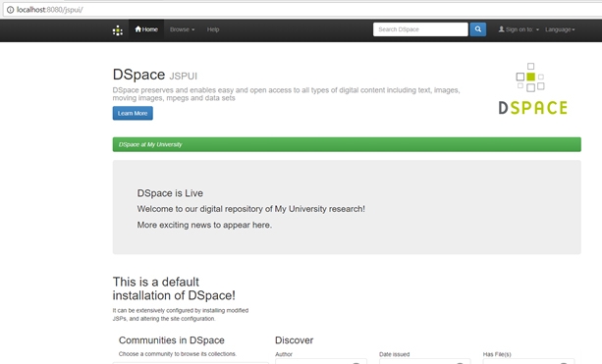This screenshot has width=602, height=364.
Task: Click the large DSPACE logo image
Action: (532, 88)
